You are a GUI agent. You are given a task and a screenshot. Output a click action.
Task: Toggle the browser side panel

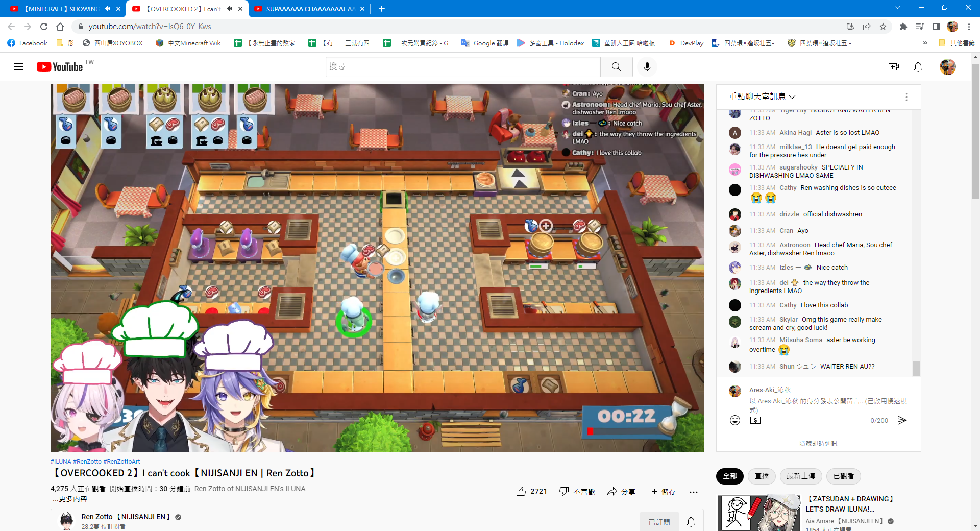pyautogui.click(x=936, y=27)
